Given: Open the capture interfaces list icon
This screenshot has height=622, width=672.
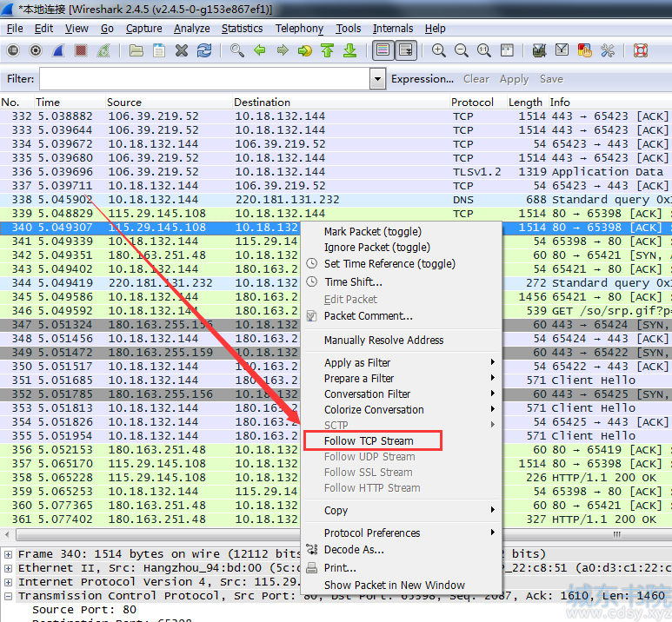Looking at the screenshot, I should point(13,50).
